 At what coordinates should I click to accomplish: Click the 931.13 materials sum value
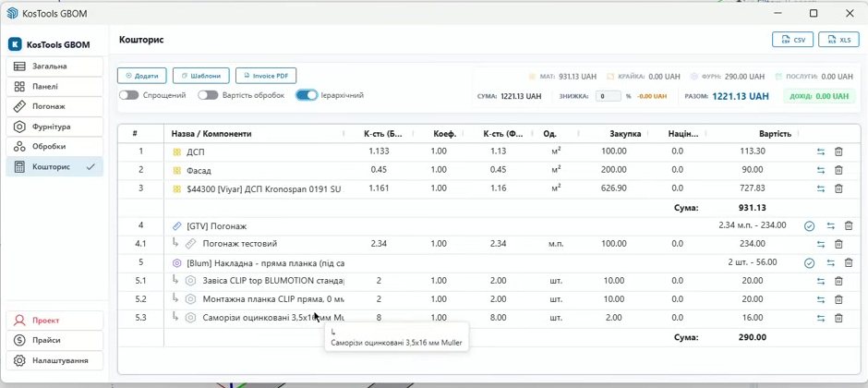[x=753, y=208]
